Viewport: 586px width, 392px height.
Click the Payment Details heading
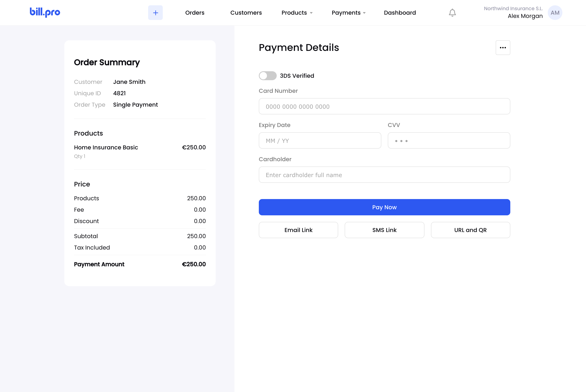tap(299, 47)
